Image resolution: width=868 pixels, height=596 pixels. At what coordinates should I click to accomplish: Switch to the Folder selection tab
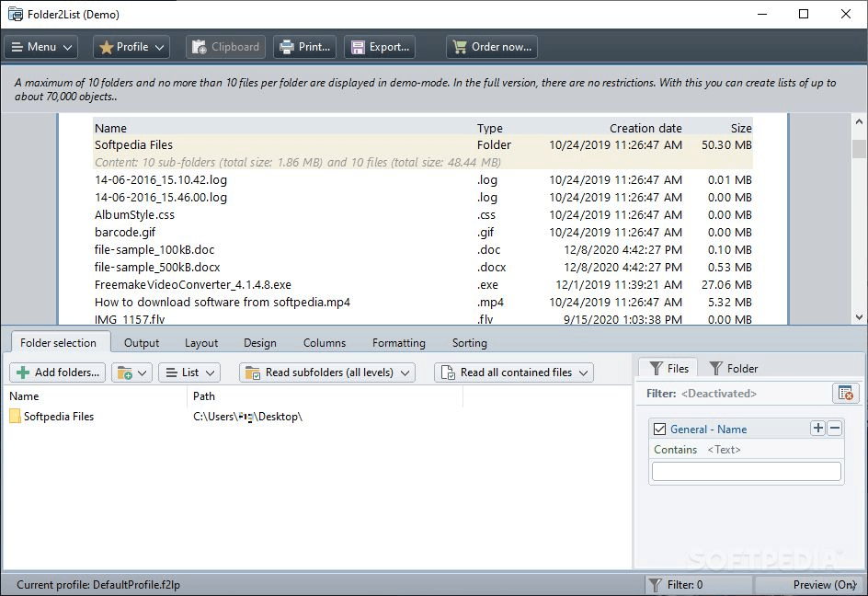[x=58, y=343]
